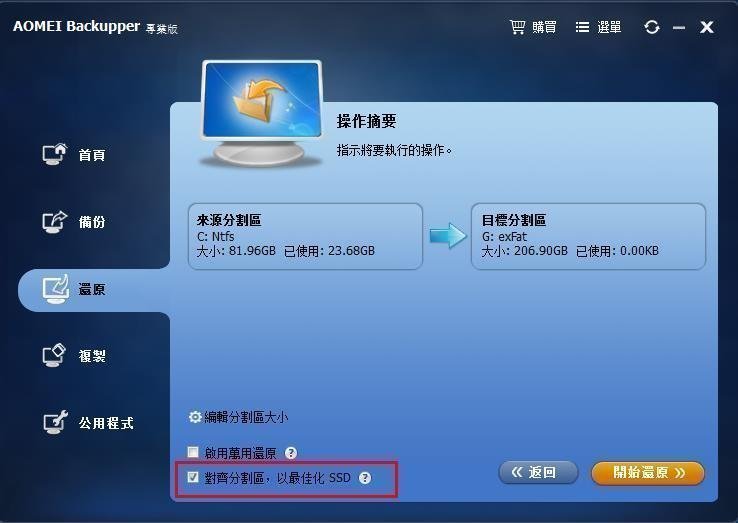Click the 備份 backup sidebar icon
Viewport: 738px width, 523px height.
tap(55, 221)
